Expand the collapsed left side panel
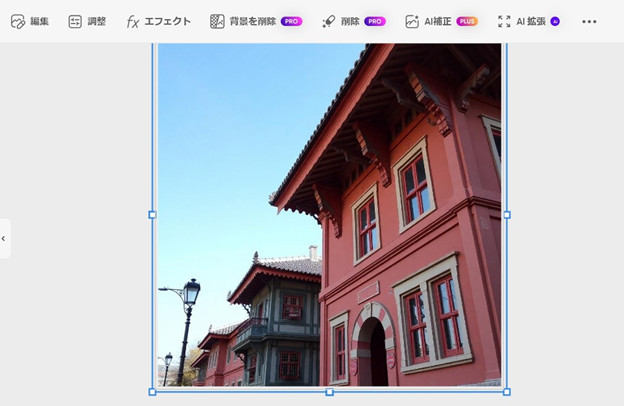 pyautogui.click(x=4, y=238)
